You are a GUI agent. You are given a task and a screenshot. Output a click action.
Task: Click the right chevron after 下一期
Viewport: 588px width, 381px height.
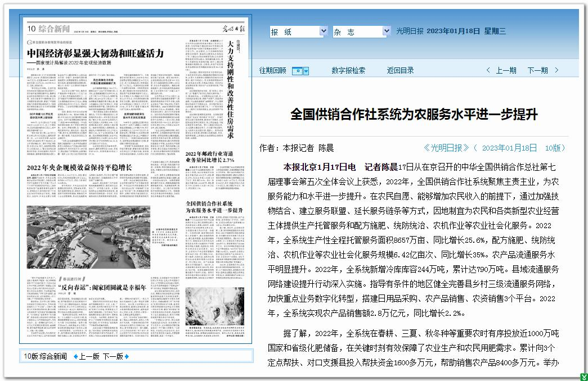click(x=556, y=70)
